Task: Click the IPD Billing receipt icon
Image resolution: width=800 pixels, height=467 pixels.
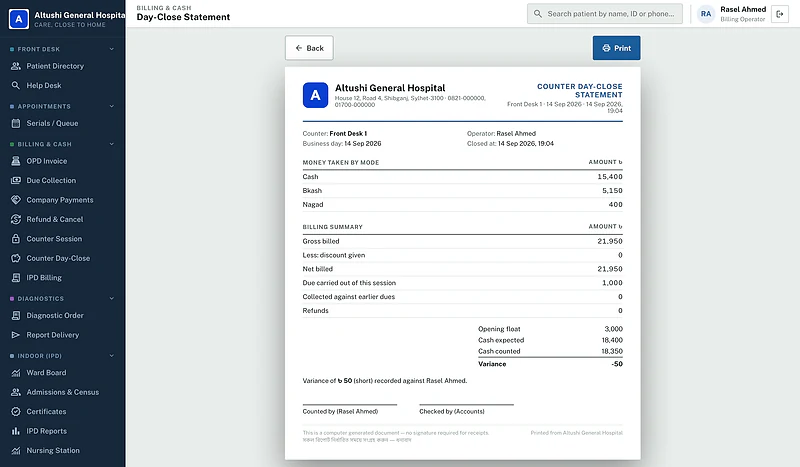Action: click(16, 277)
